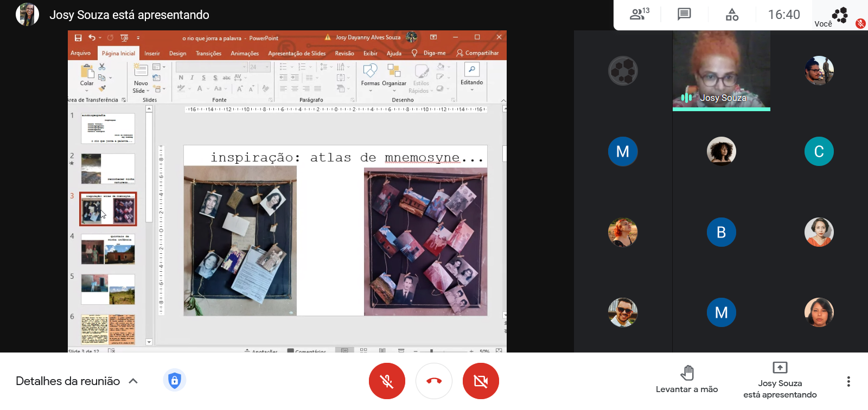The width and height of the screenshot is (868, 410).
Task: Click the Compartilhar button
Action: (x=477, y=53)
